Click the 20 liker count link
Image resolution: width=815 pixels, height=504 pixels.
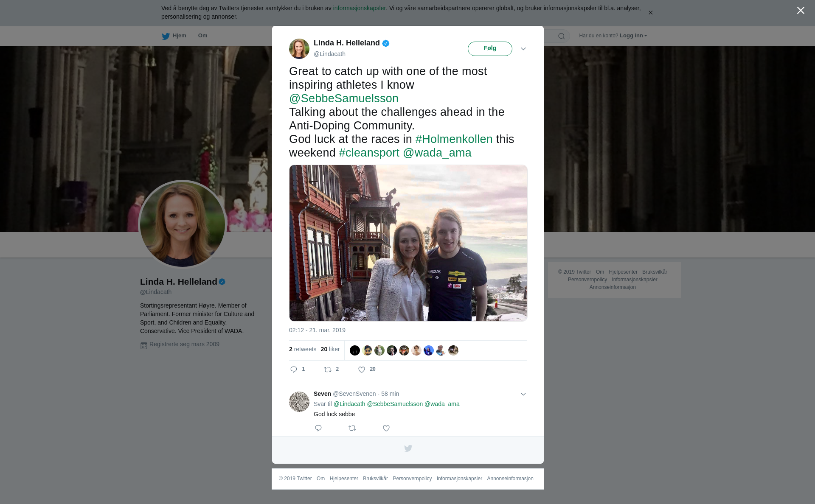point(330,349)
